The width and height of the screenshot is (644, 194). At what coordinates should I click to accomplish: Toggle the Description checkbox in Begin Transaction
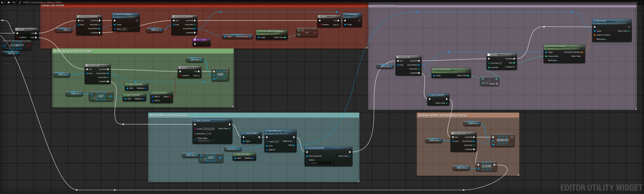click(207, 134)
